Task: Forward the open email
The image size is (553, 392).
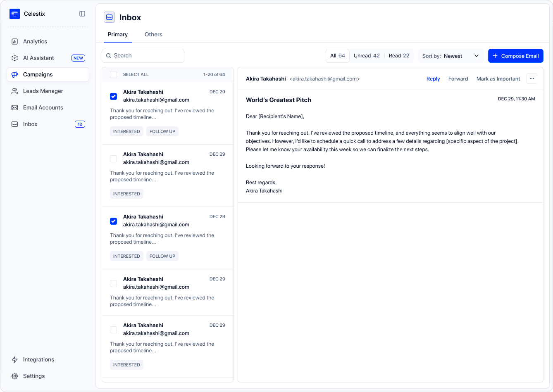Action: 458,79
